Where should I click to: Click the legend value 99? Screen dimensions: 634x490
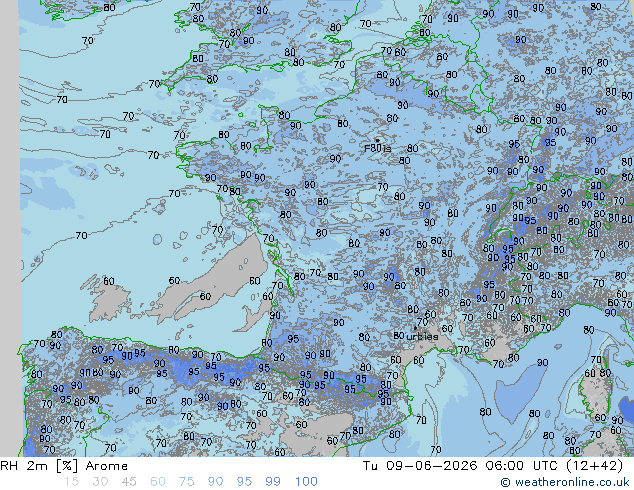tap(273, 482)
